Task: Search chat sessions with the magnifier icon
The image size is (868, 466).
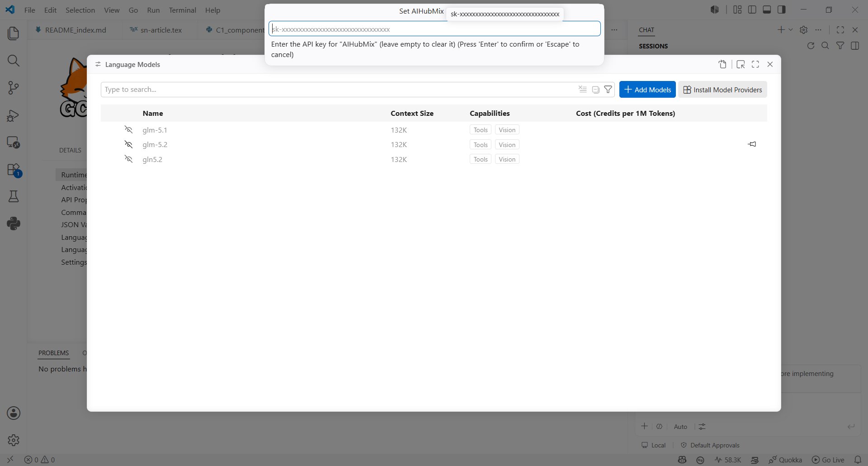Action: coord(825,46)
